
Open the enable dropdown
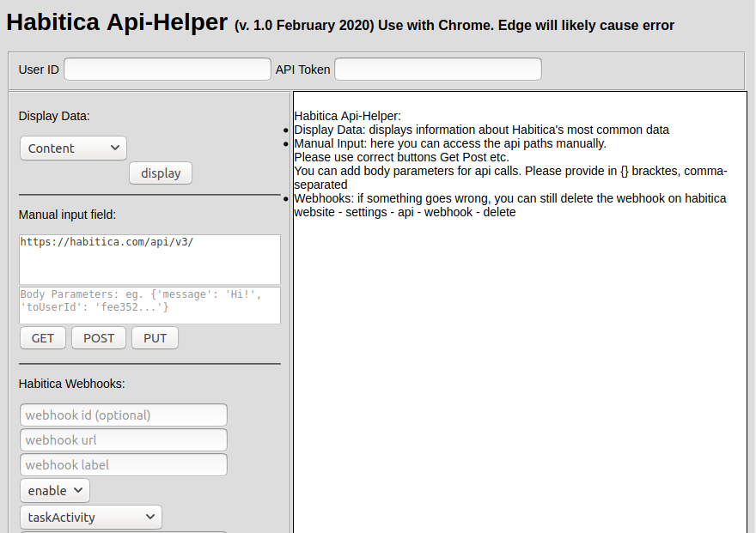coord(55,491)
